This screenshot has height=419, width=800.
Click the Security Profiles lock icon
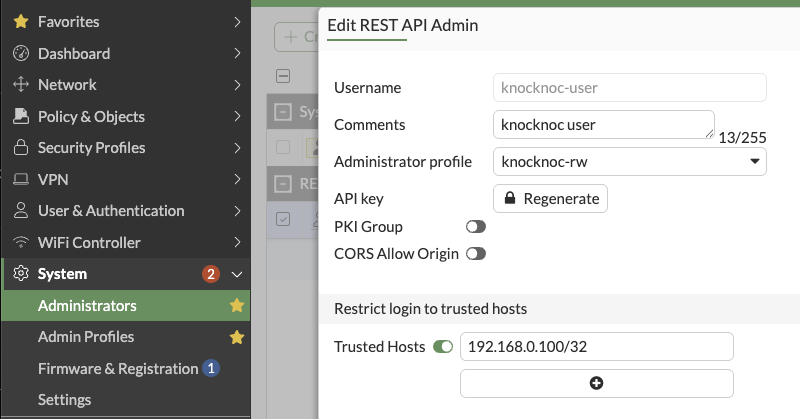click(x=20, y=148)
